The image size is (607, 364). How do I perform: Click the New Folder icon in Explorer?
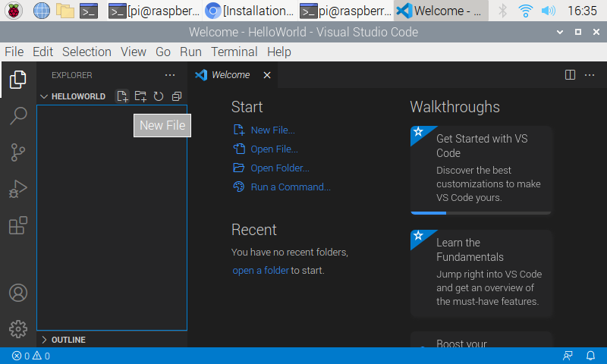(140, 96)
